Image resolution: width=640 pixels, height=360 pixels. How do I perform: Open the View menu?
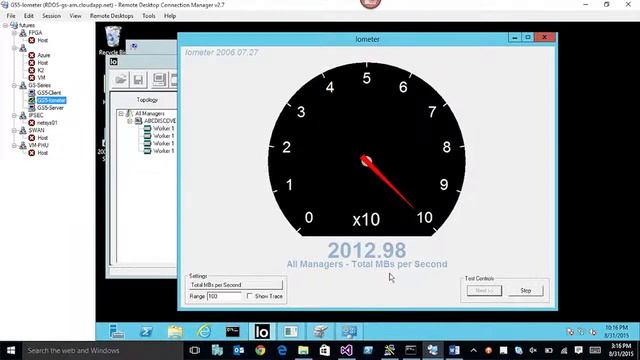(75, 16)
